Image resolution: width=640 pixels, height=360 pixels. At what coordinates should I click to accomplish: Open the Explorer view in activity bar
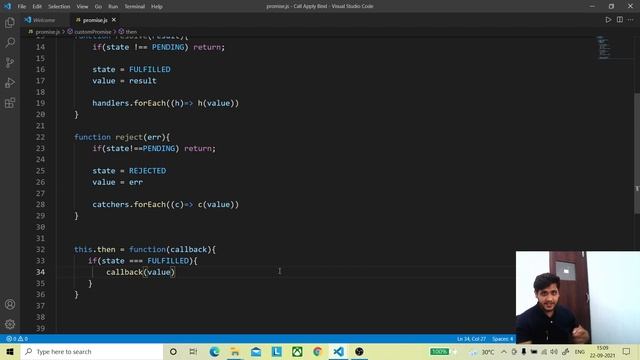pos(10,22)
